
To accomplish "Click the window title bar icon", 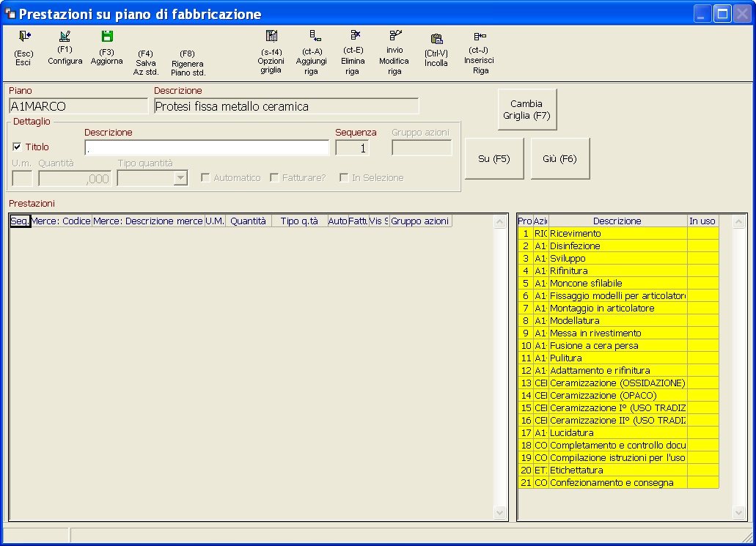I will 10,13.
